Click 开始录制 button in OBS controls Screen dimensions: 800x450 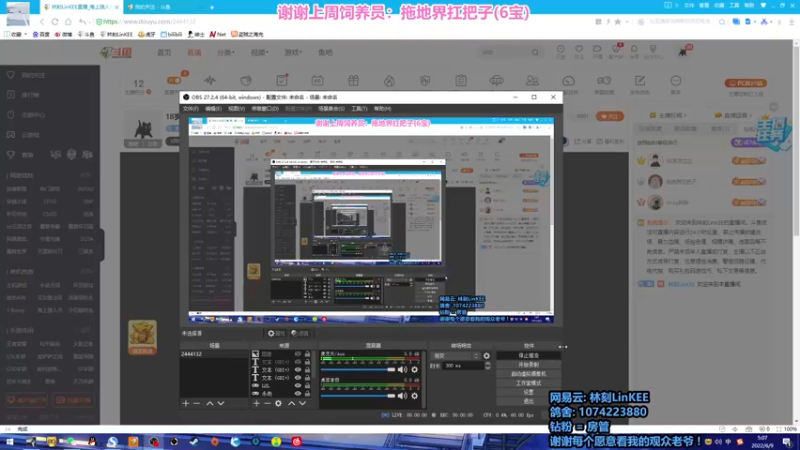coord(529,365)
